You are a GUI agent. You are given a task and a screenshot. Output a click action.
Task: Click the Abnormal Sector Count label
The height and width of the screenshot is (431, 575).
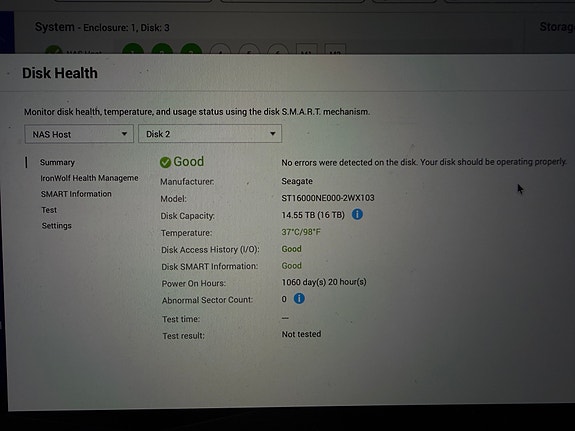click(208, 300)
